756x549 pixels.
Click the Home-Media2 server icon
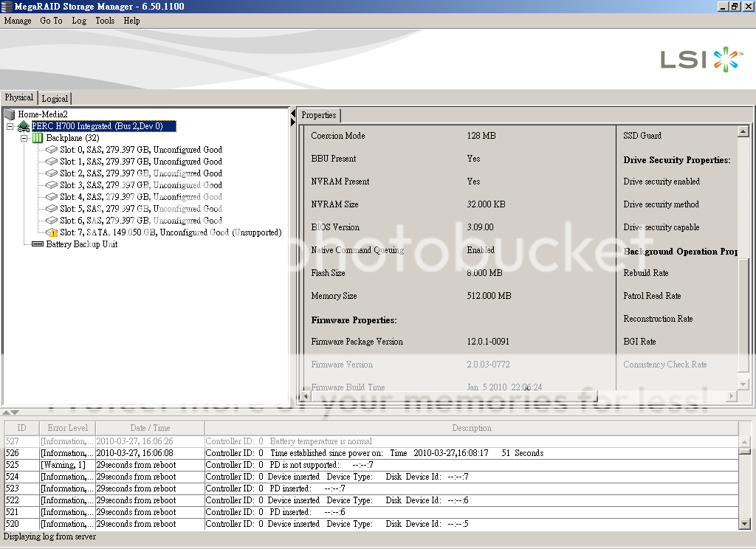click(10, 114)
